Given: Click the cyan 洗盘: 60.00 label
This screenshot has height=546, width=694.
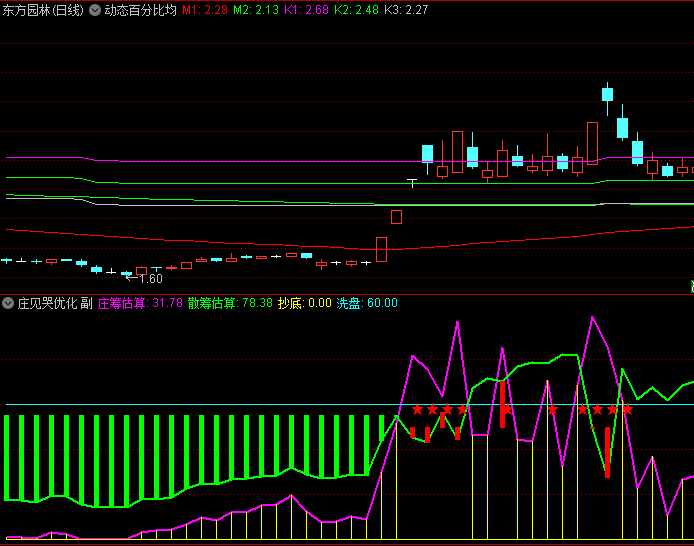Looking at the screenshot, I should tap(366, 303).
